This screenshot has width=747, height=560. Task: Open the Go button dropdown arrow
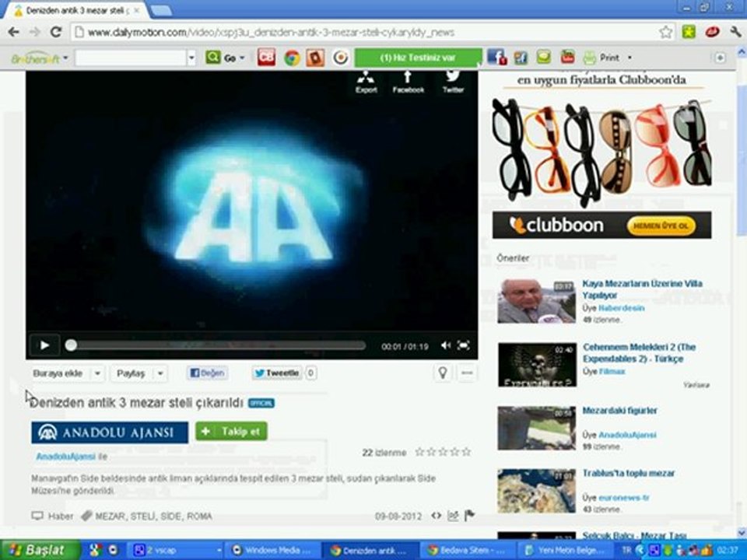click(x=242, y=58)
